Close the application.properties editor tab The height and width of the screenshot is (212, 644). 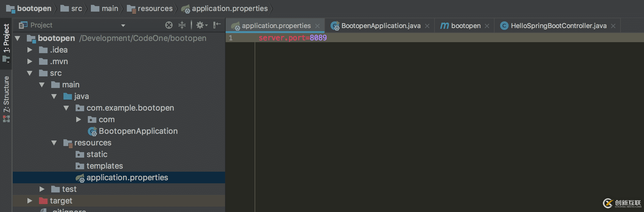(317, 26)
